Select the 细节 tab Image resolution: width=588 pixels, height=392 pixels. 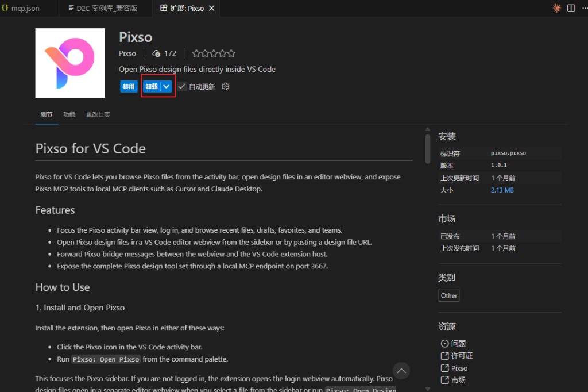(x=47, y=114)
